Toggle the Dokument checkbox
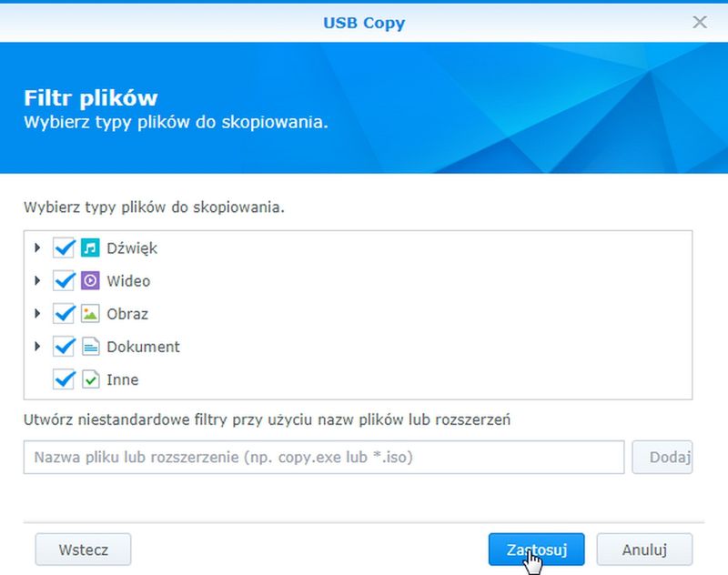The width and height of the screenshot is (728, 575). [64, 347]
